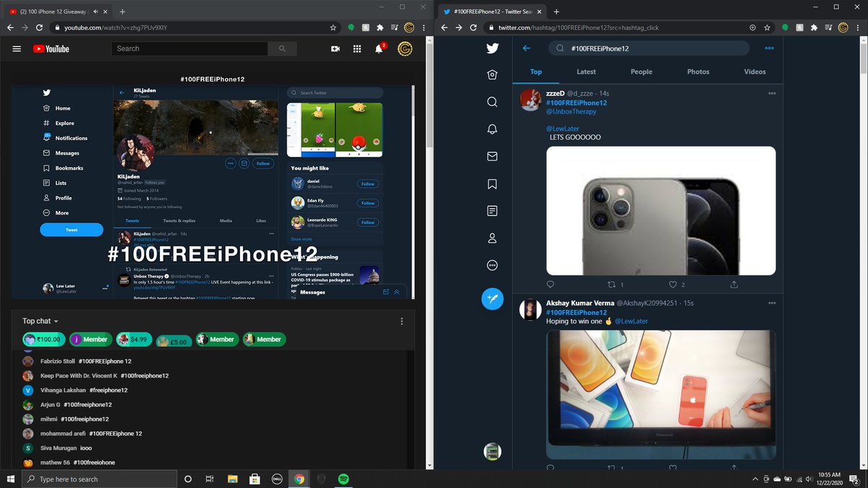The image size is (868, 488).
Task: Click the ₹100.00 Super Chat chip
Action: (x=43, y=339)
